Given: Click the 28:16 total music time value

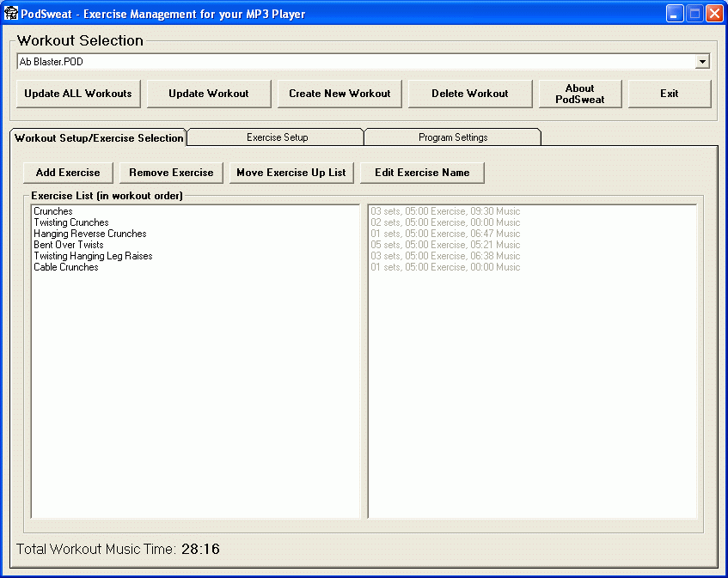Looking at the screenshot, I should 200,550.
